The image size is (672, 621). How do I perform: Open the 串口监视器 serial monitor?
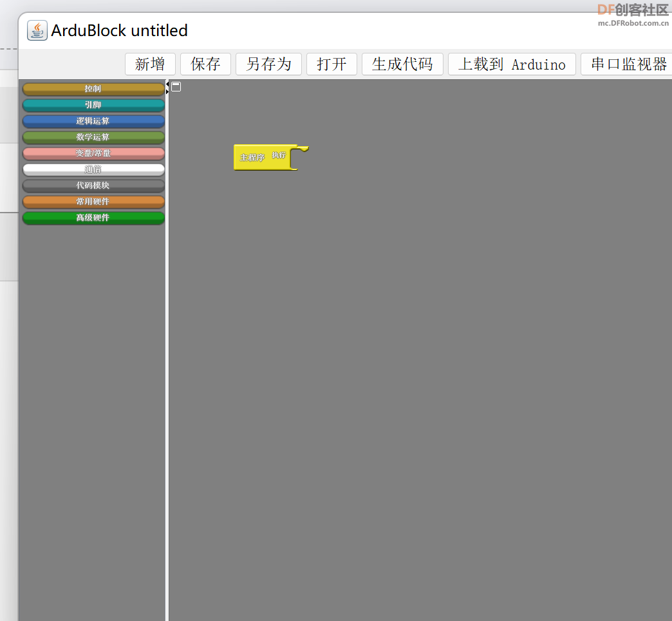pos(627,64)
